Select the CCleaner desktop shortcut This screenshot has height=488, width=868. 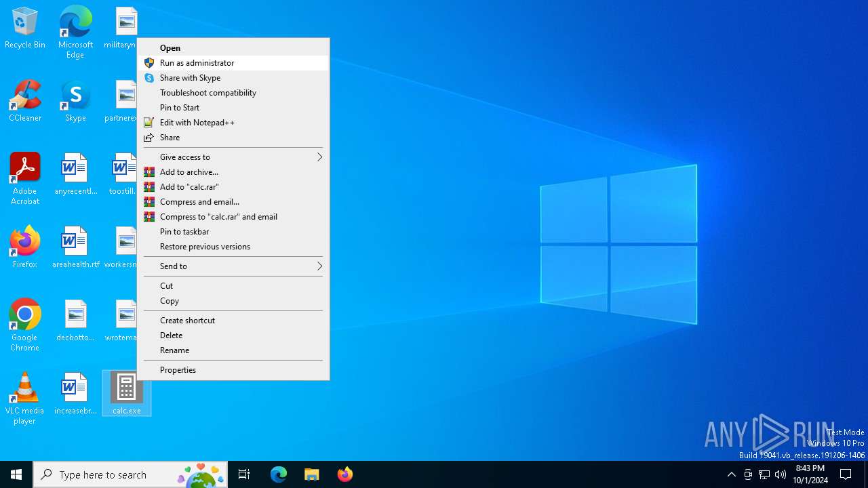(25, 102)
